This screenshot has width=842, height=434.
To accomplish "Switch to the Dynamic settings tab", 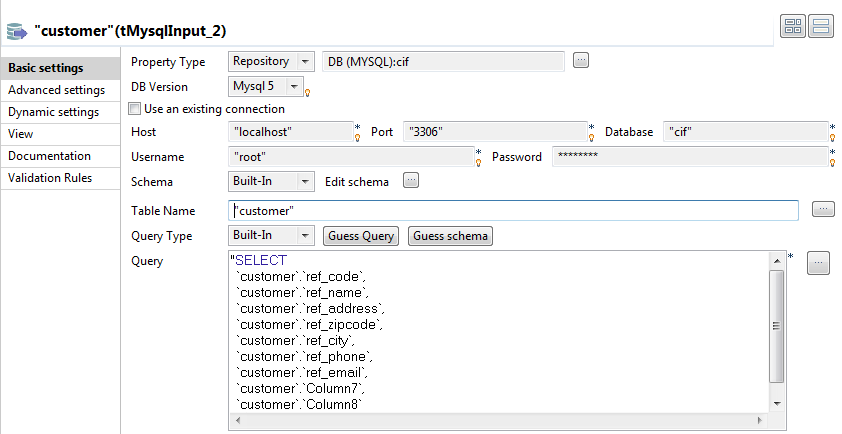I will [53, 112].
